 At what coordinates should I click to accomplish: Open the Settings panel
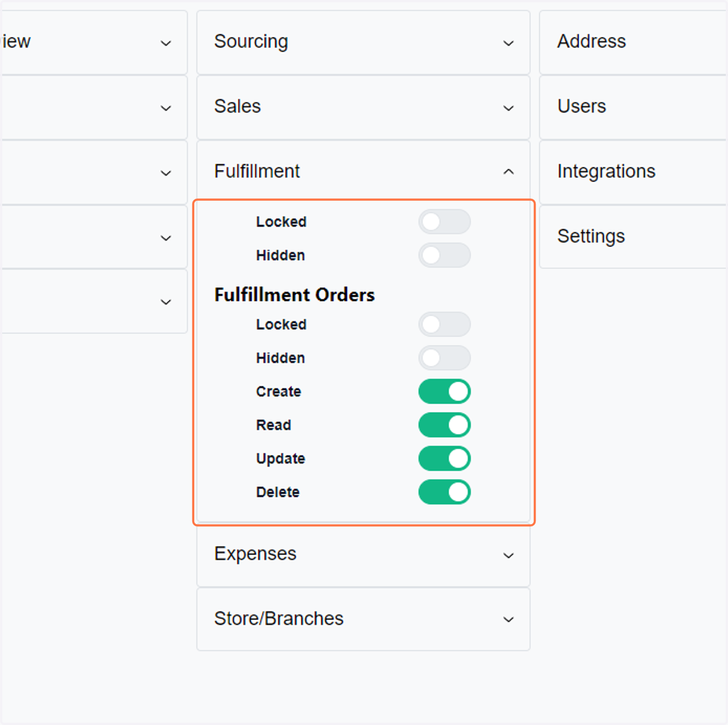pyautogui.click(x=633, y=236)
